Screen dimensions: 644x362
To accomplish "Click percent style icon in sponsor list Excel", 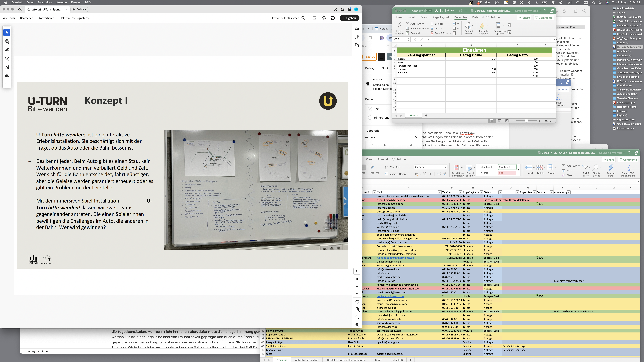I will pos(425,174).
